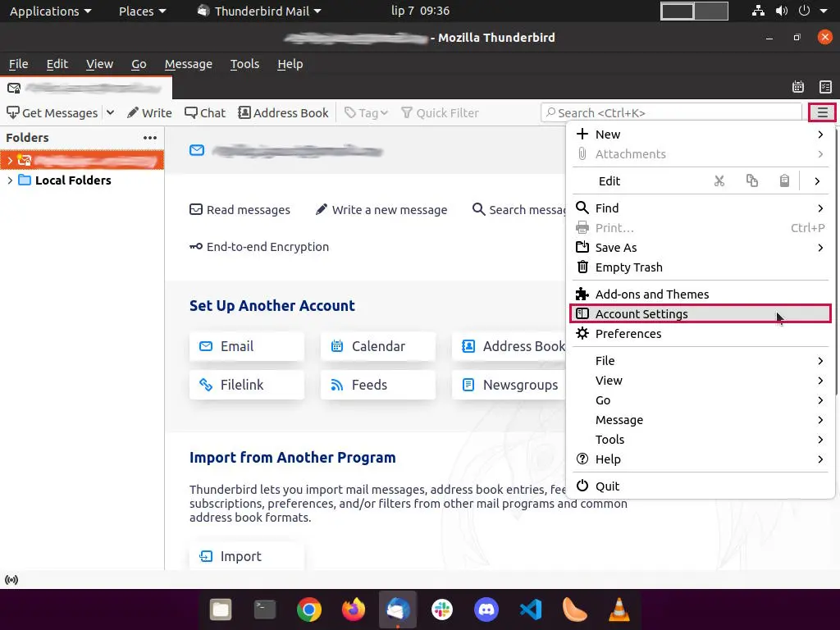Image resolution: width=840 pixels, height=630 pixels.
Task: Set up an Address Book
Action: point(509,346)
